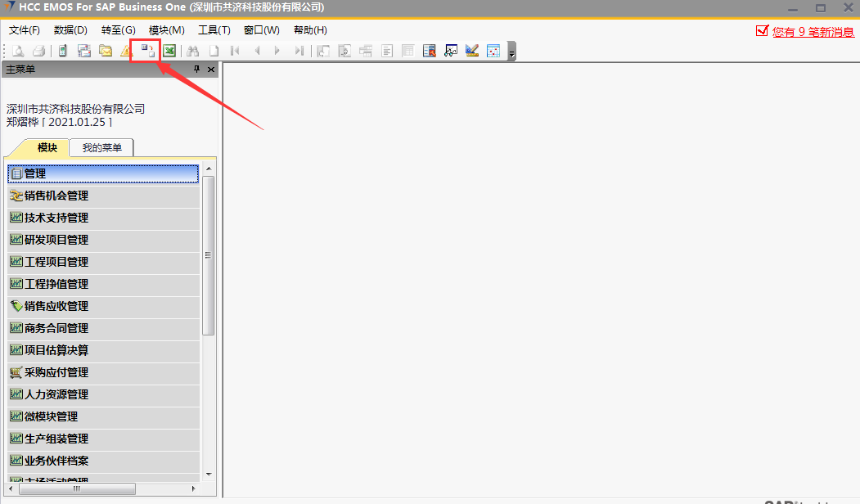Click the red-boxed layout toolbar icon
The height and width of the screenshot is (504, 860).
(146, 51)
